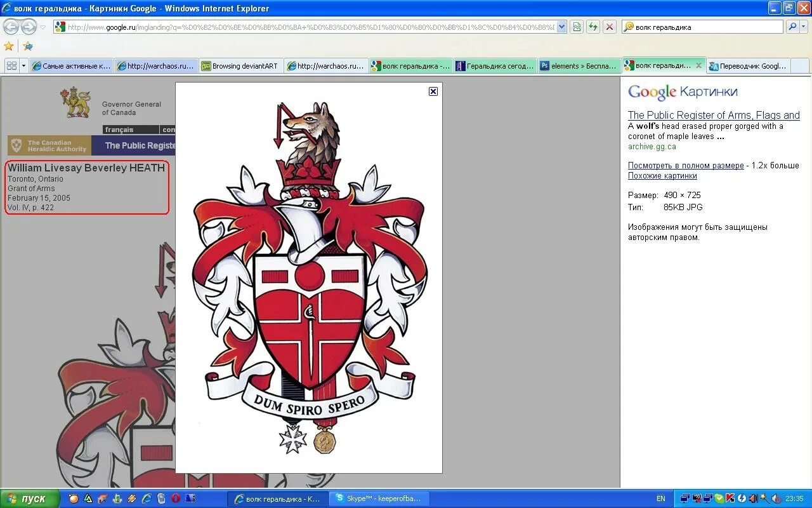The height and width of the screenshot is (508, 812).
Task: Click the green bars Quick Launch icon
Action: [117, 498]
